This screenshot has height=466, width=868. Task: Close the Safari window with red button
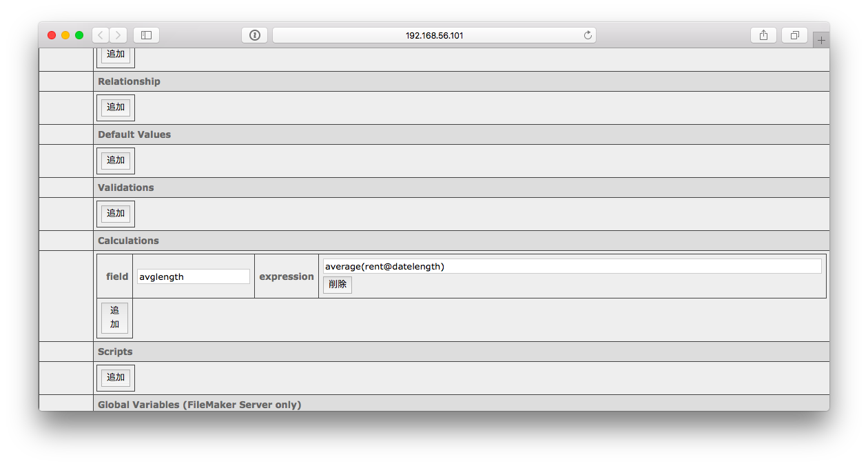[x=52, y=35]
